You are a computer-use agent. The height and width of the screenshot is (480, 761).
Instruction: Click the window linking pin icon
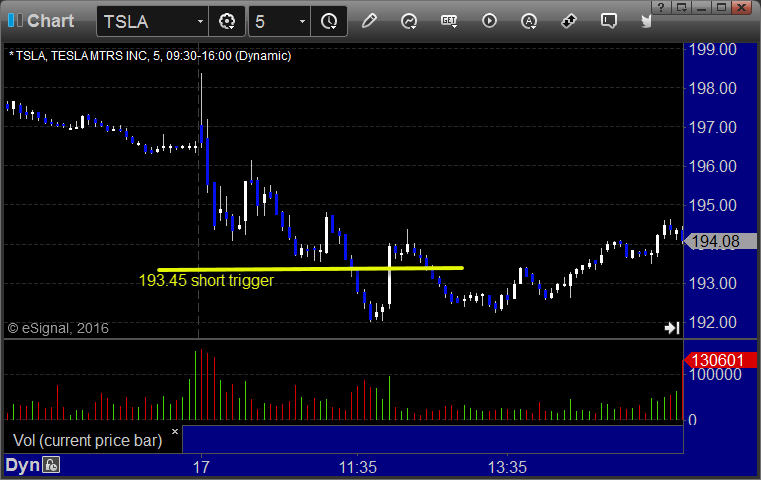[x=569, y=21]
